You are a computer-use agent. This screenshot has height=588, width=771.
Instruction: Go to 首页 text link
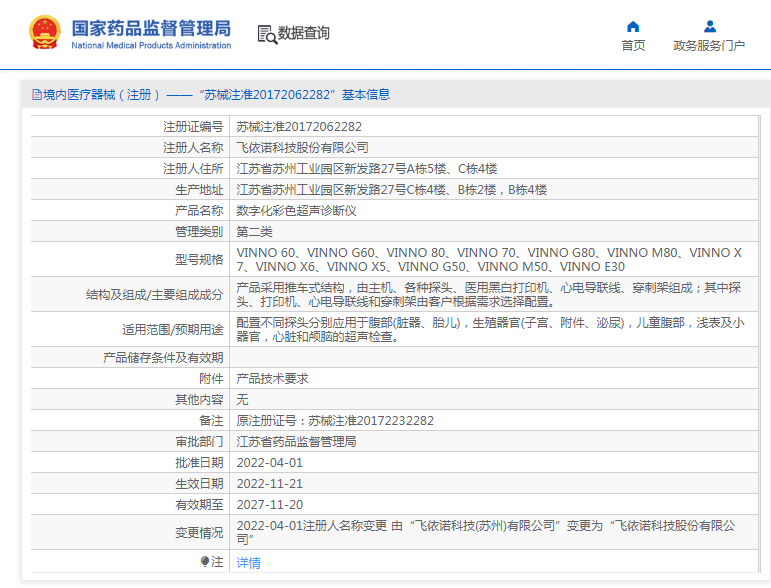pos(633,46)
